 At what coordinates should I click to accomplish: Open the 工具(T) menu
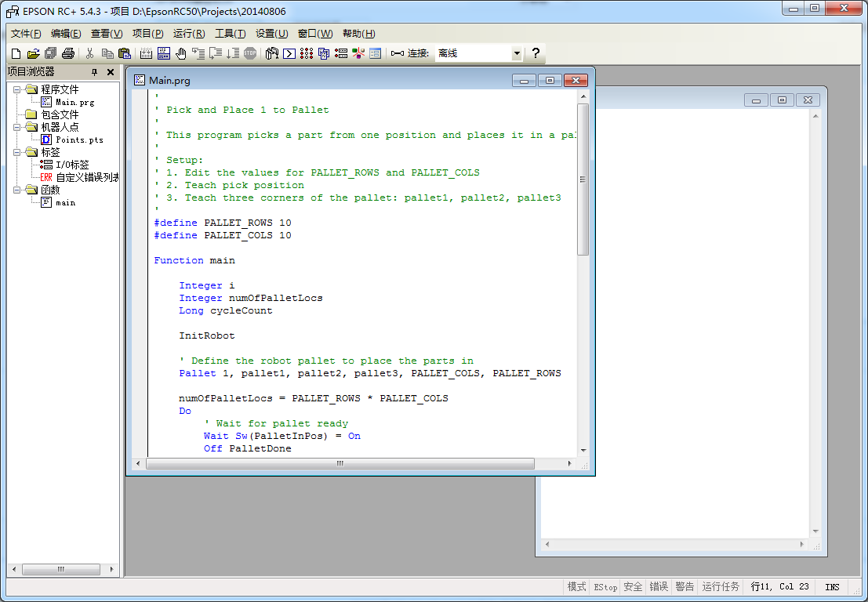pyautogui.click(x=230, y=34)
